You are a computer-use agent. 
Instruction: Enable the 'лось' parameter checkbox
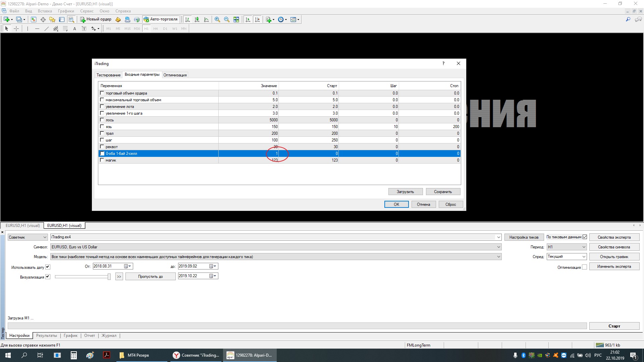pyautogui.click(x=102, y=120)
